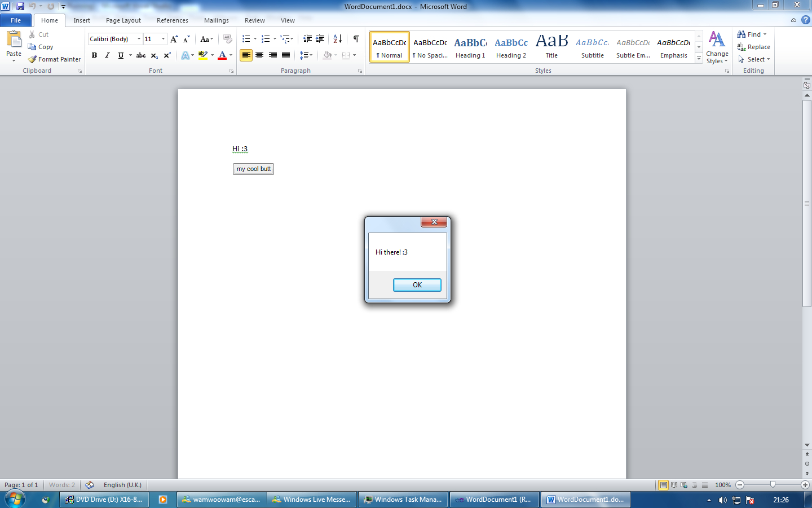The width and height of the screenshot is (812, 508).
Task: Toggle Show/Hide paragraph marks
Action: (356, 39)
